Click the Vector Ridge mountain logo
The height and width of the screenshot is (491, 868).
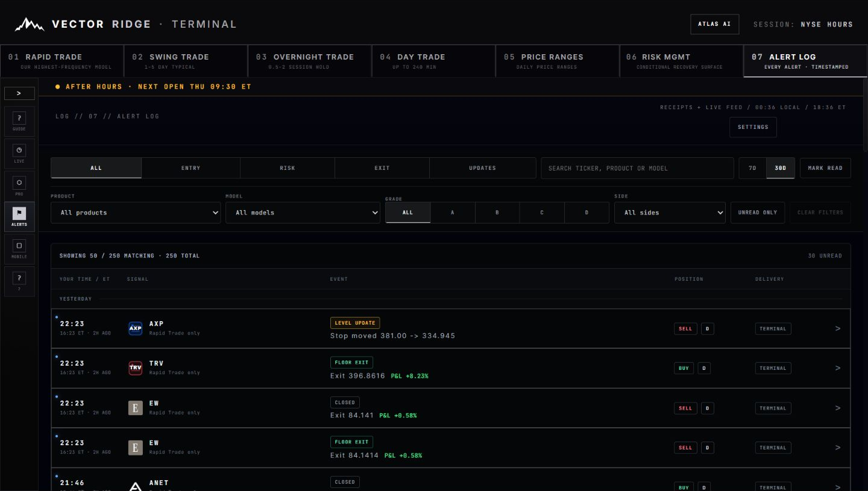point(30,24)
